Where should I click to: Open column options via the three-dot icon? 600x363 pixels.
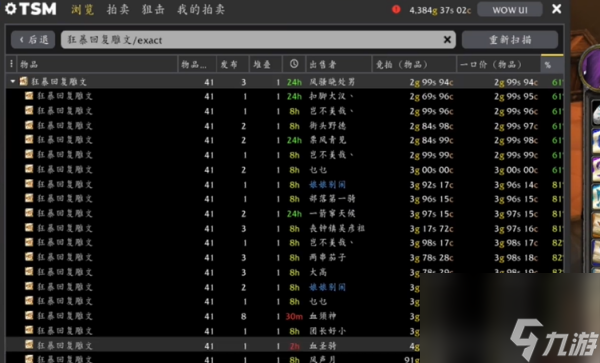pos(11,64)
